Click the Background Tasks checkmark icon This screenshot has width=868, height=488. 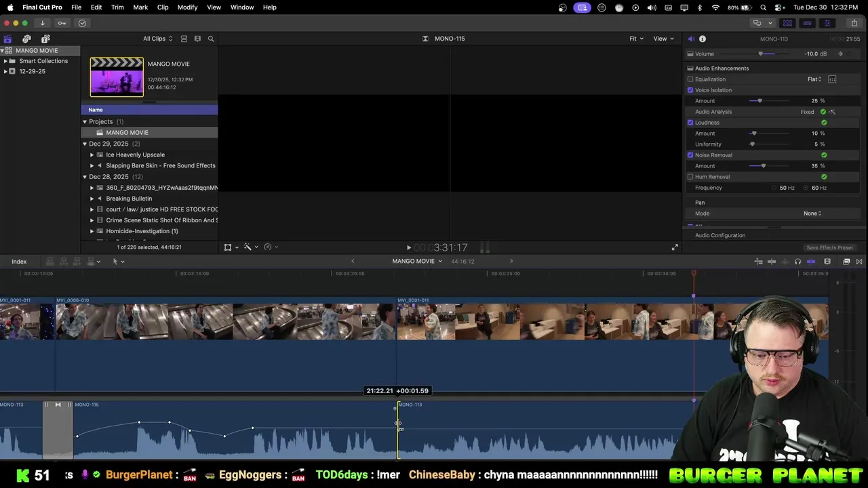pos(82,23)
